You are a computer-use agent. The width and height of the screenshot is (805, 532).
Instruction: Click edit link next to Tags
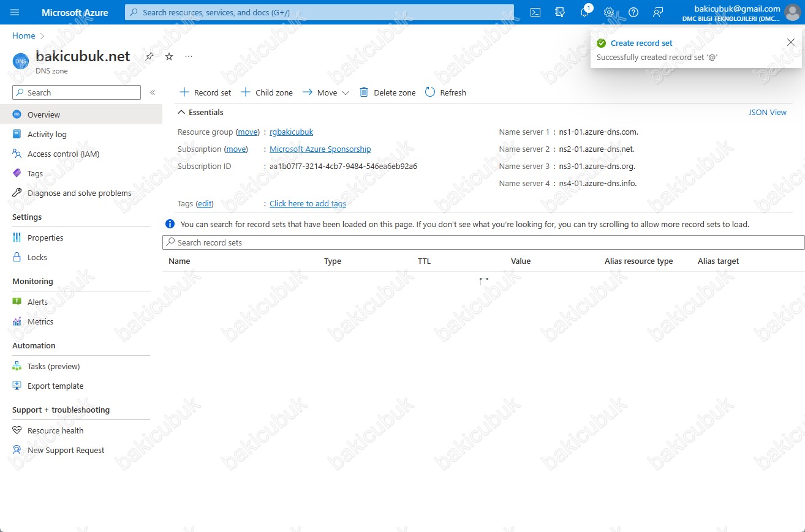click(x=205, y=203)
